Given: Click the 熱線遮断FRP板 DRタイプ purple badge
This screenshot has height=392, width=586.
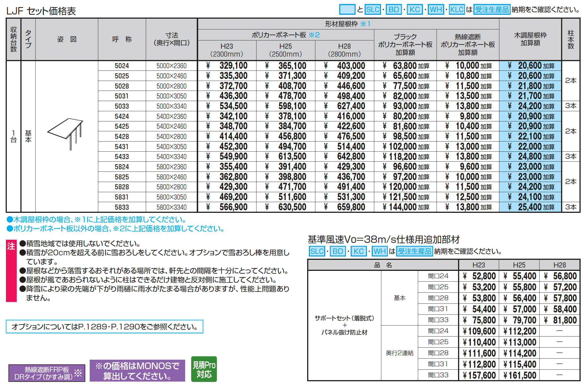Looking at the screenshot, I should click(x=47, y=373).
